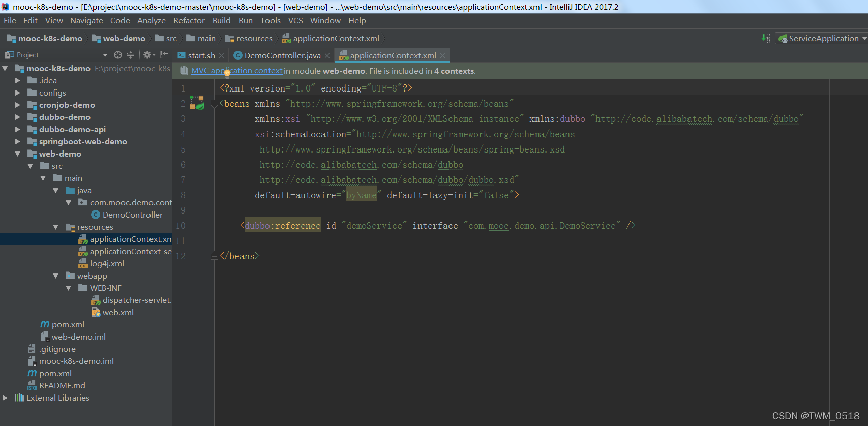Click the byName attribute value in editor
Screen dimensions: 868x426
point(362,195)
